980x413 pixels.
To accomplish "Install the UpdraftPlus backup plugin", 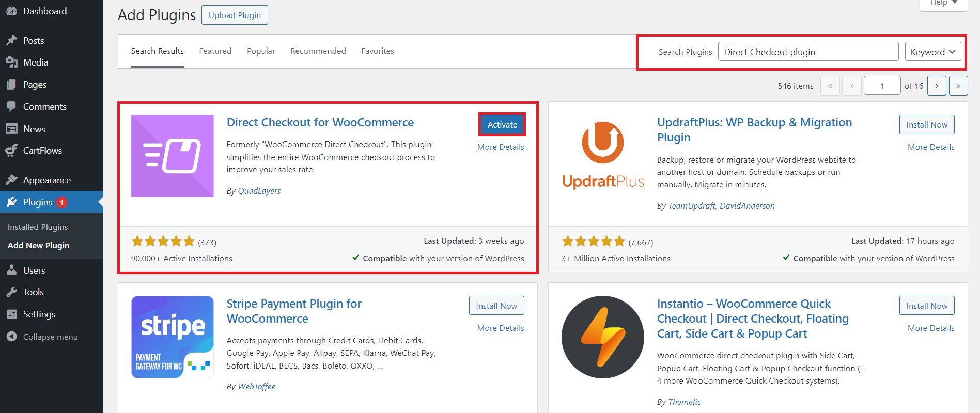I will click(926, 124).
